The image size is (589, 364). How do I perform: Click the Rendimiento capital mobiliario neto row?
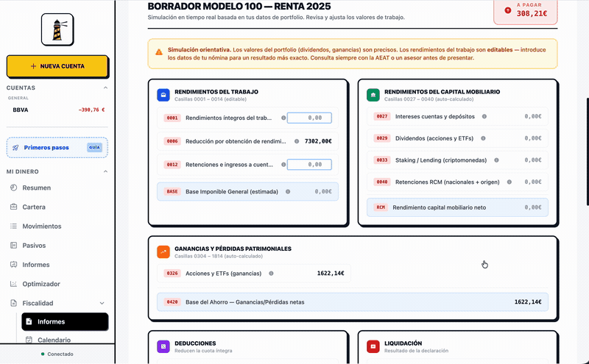point(457,207)
